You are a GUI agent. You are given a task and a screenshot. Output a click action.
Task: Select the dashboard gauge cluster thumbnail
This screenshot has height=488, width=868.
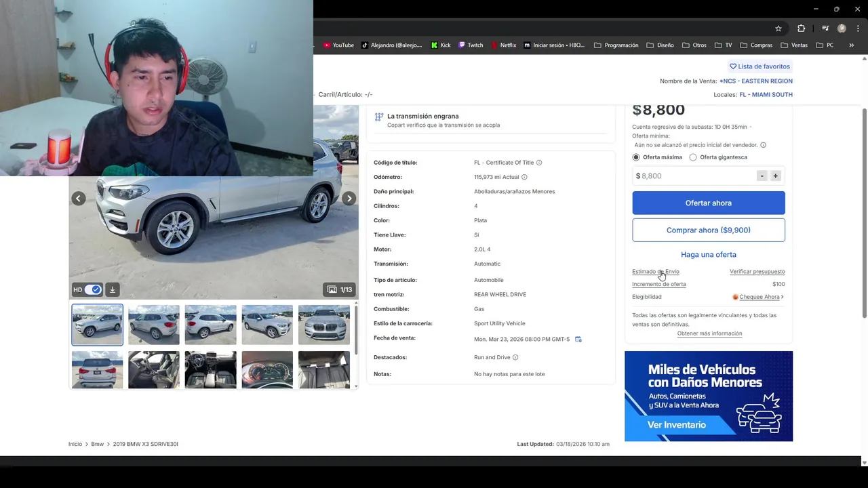point(267,369)
